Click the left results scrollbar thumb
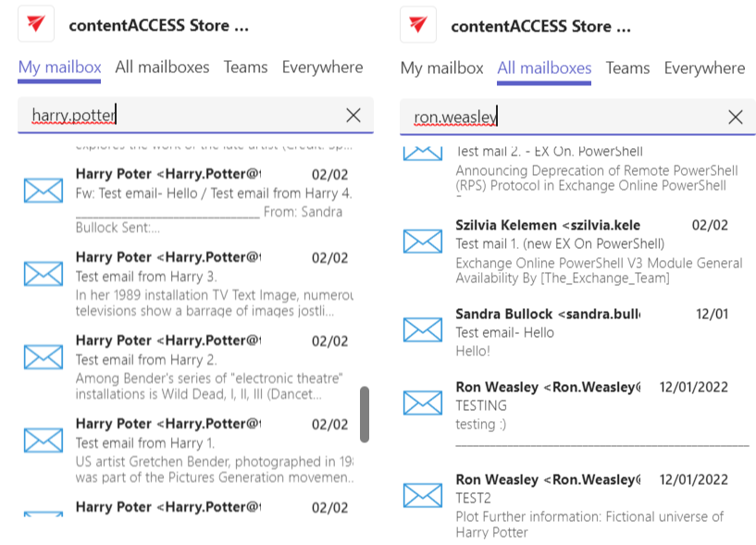756x545 pixels. pos(365,415)
